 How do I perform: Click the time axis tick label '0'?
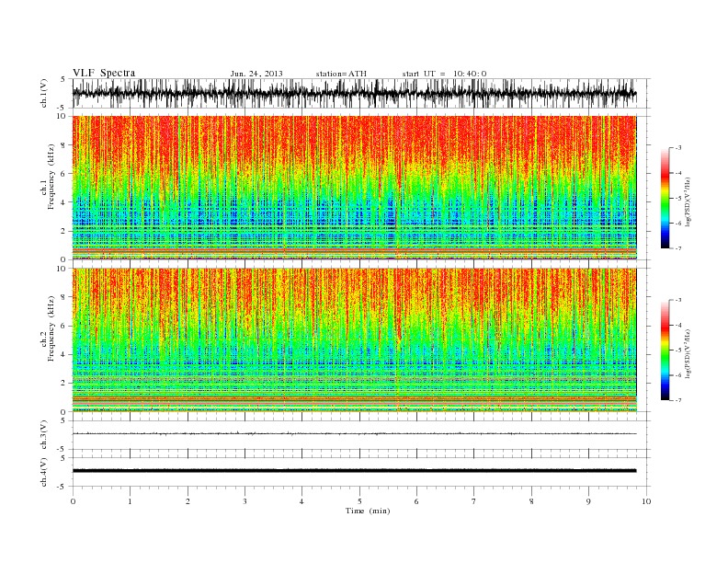click(x=73, y=501)
